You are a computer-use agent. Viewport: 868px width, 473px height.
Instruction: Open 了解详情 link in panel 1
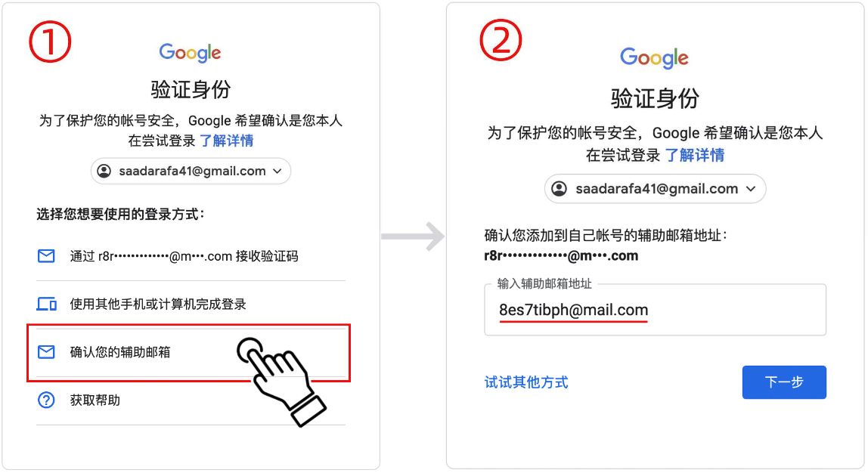[226, 141]
